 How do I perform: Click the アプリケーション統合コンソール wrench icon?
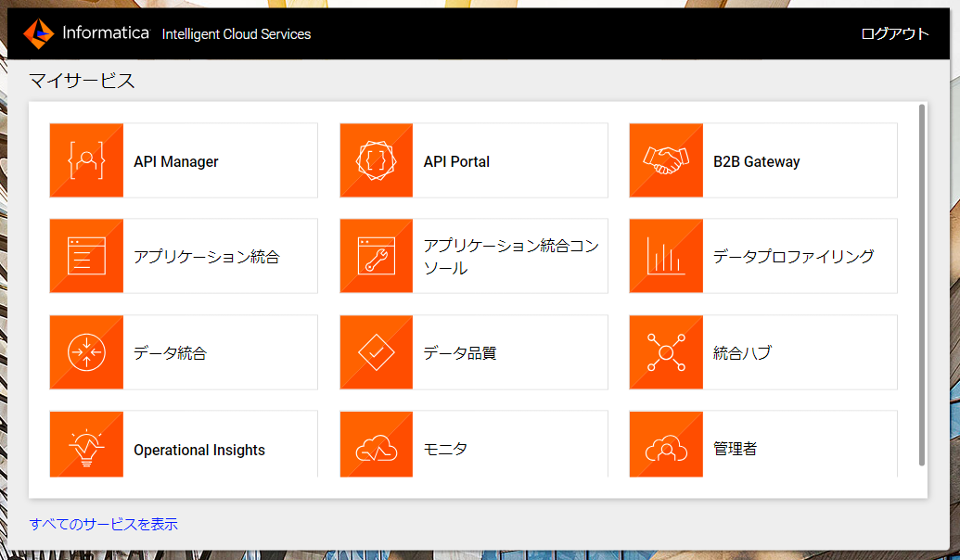click(x=376, y=256)
